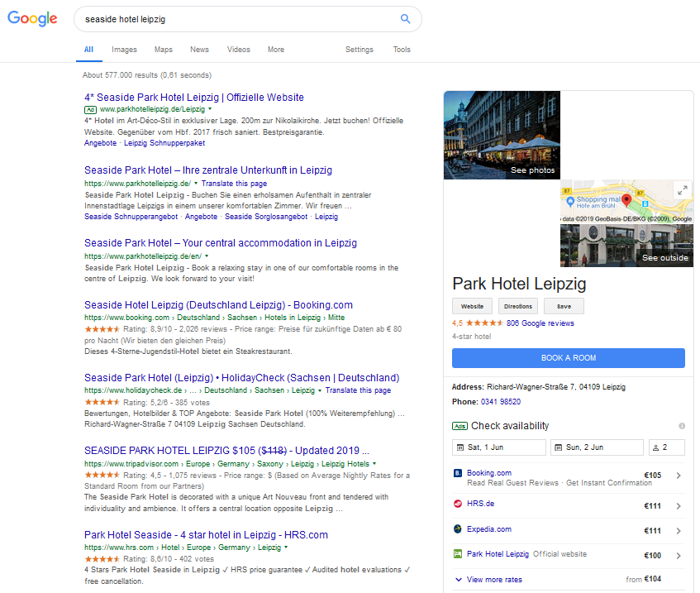Click the Directions button
Image resolution: width=700 pixels, height=593 pixels.
tap(518, 306)
